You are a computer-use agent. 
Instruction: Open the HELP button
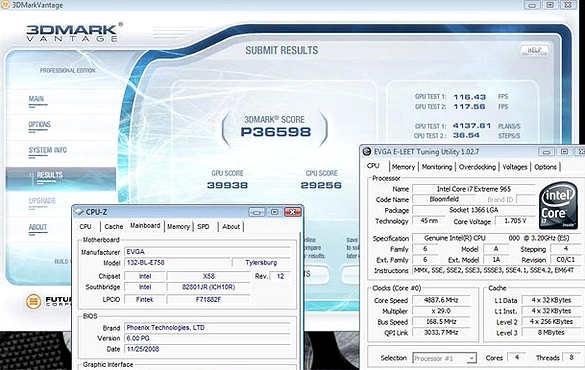point(534,50)
